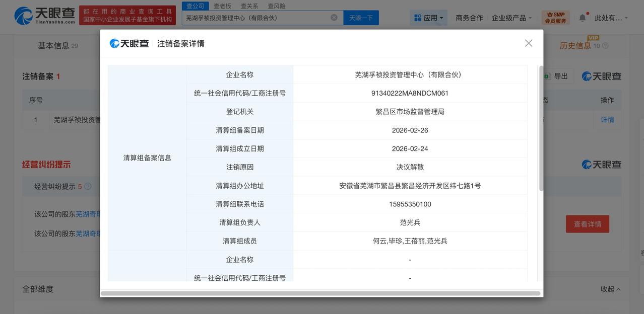
Task: Click the 天眼一下 search button
Action: (361, 17)
